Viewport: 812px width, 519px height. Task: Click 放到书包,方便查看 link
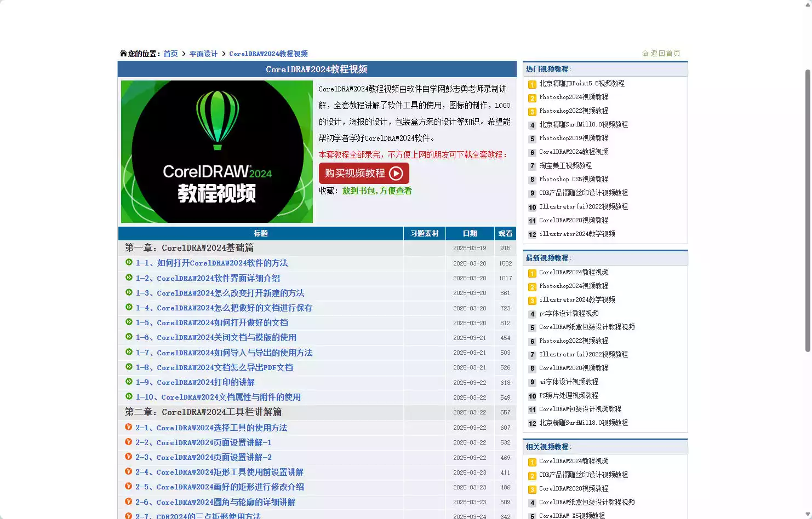(377, 191)
